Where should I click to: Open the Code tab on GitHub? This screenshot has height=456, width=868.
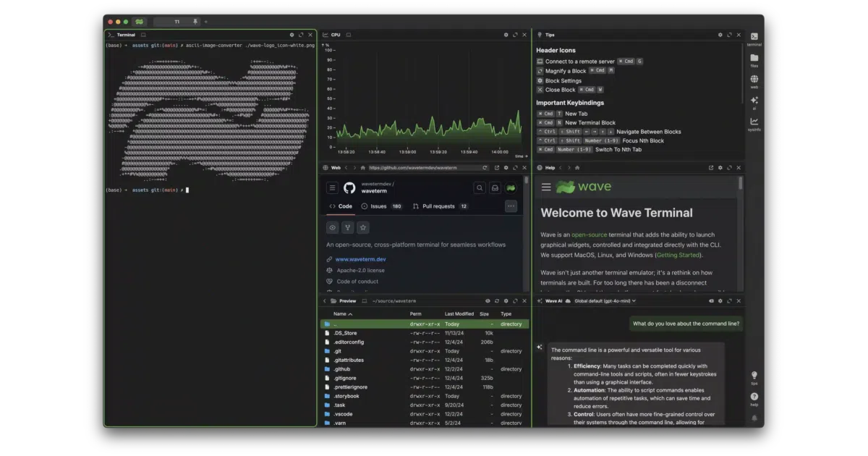[x=341, y=206]
